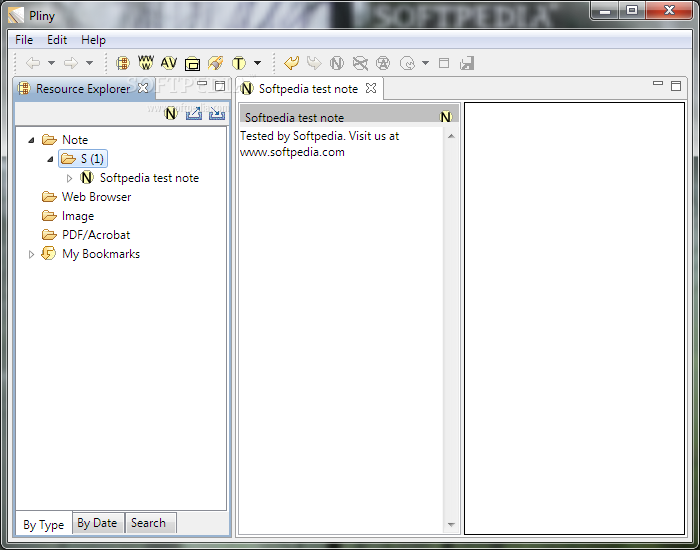Switch to the By Type tab
700x550 pixels.
click(44, 525)
